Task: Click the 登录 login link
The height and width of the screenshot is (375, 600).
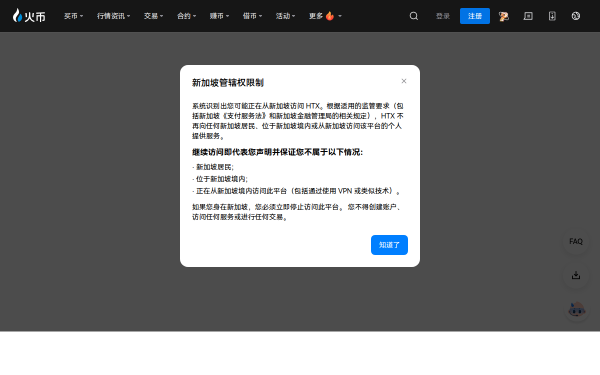Action: coord(443,16)
